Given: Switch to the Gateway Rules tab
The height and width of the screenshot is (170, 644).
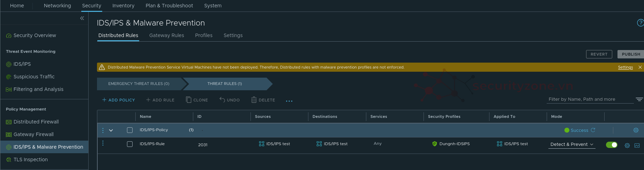Looking at the screenshot, I should click(x=166, y=35).
